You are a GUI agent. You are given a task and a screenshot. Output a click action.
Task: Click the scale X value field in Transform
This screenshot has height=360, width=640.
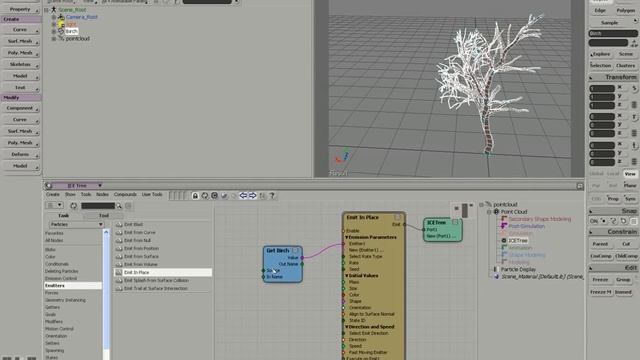602,89
